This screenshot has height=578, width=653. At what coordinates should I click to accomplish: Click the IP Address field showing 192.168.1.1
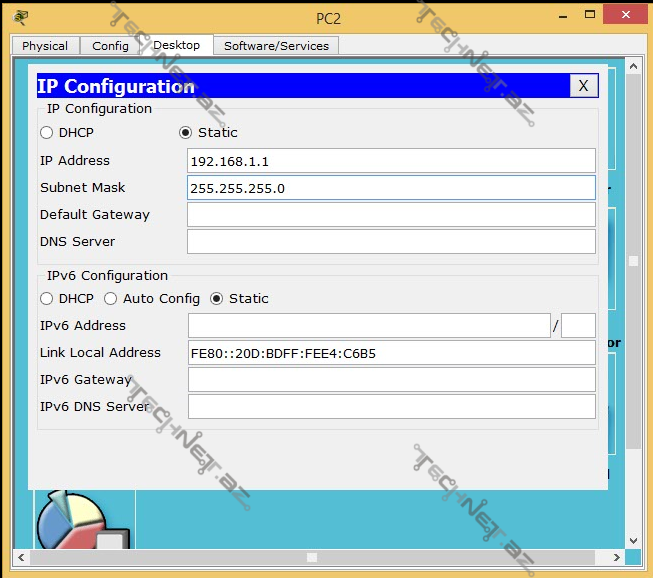pos(391,161)
